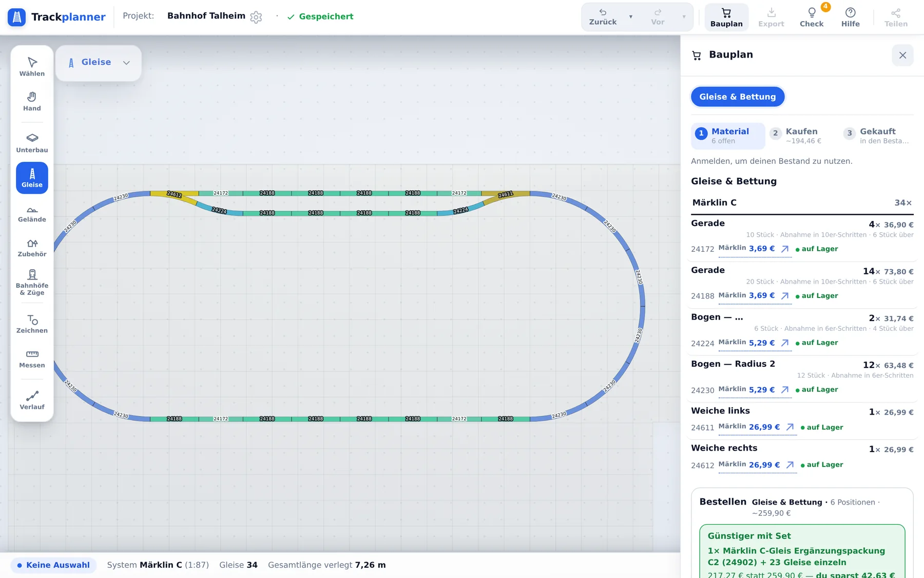The height and width of the screenshot is (578, 924).
Task: Click the Weiche rechts row title
Action: point(724,448)
